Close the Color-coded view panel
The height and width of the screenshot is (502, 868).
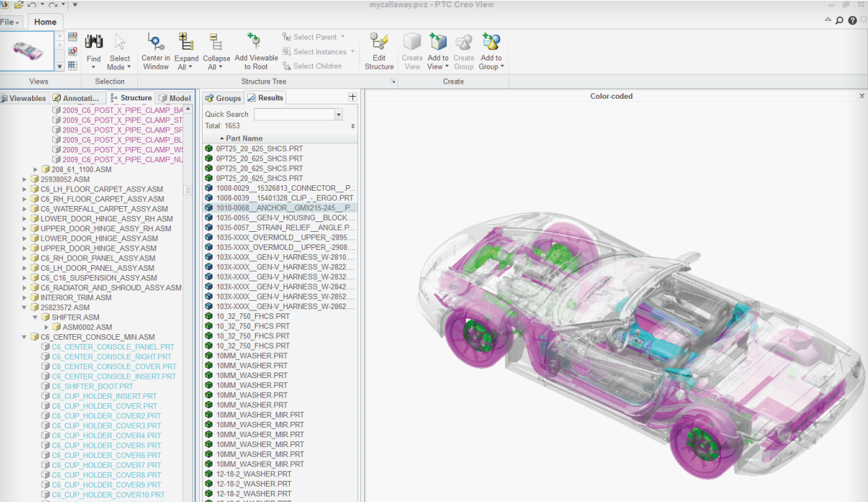click(x=862, y=96)
